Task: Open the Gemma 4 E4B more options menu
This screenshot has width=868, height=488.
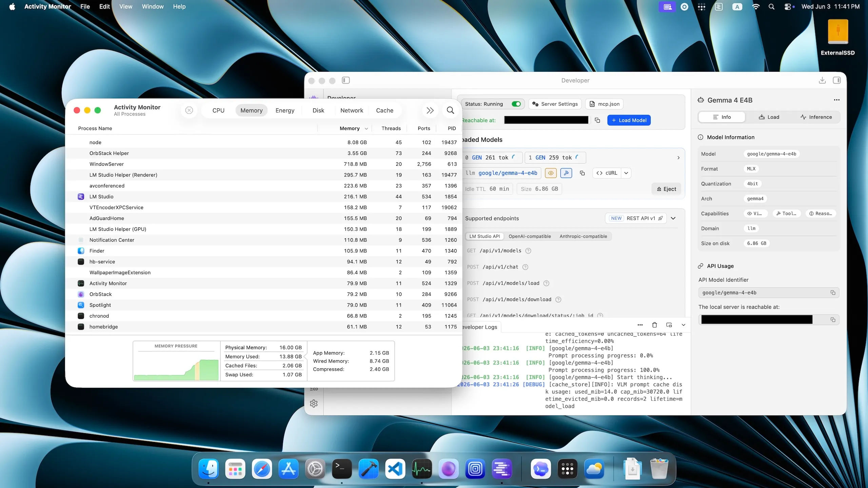Action: (836, 100)
